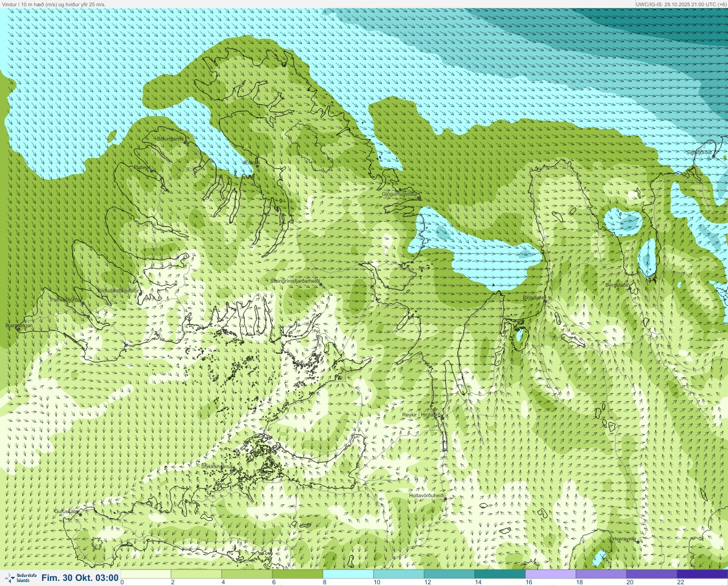
Task: Click the Reykir í Hrútafirði station label
Action: 421,415
